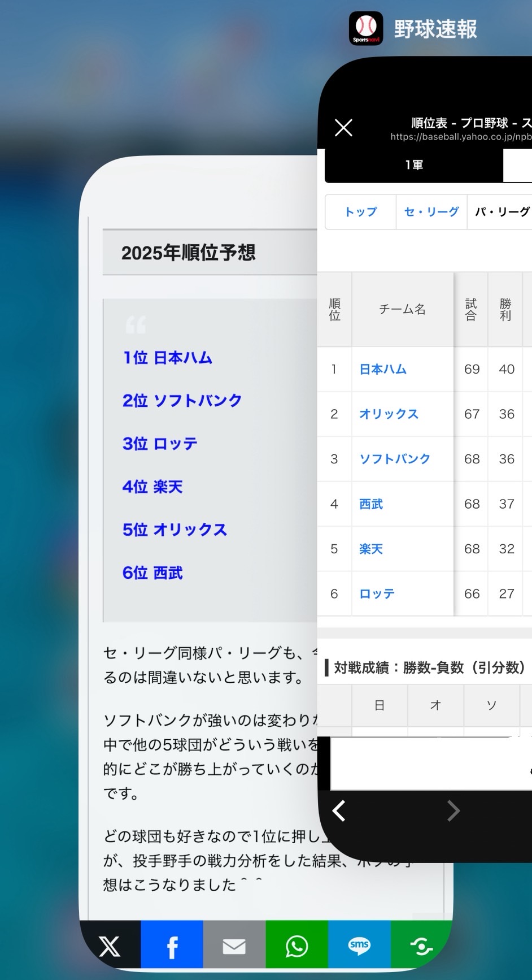Open the 日本ハム team link
Viewport: 532px width, 980px height.
[x=383, y=370]
